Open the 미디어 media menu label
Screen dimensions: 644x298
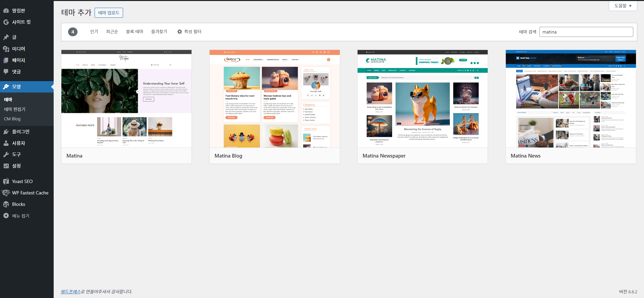coord(18,49)
